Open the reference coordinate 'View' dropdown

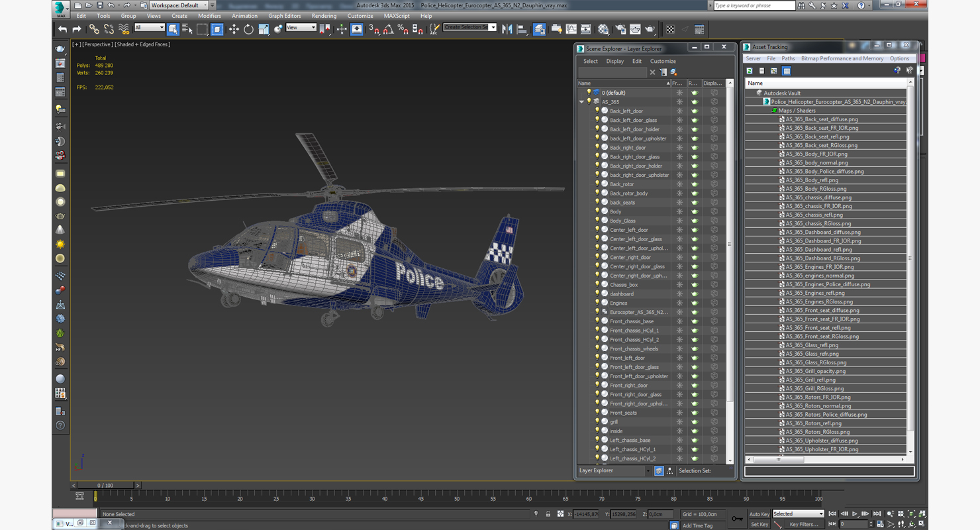point(301,28)
